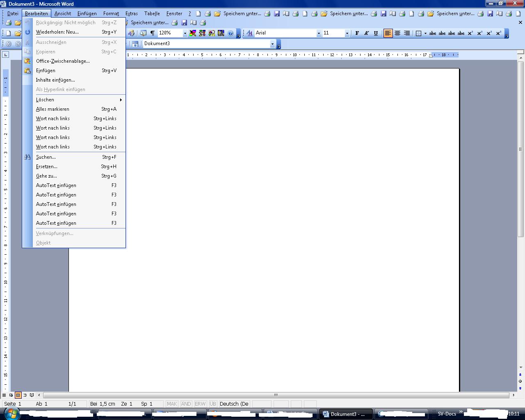This screenshot has height=420, width=525.
Task: Click the next page double-arrow button
Action: (x=520, y=388)
